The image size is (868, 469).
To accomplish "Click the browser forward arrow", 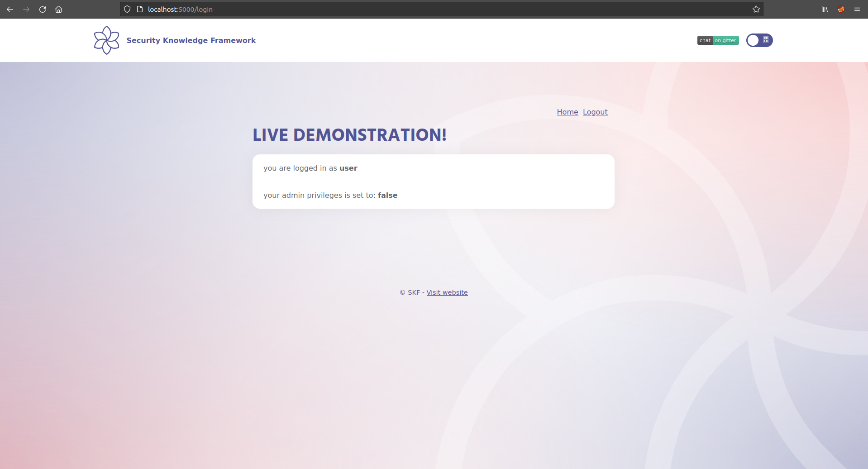I will 26,9.
